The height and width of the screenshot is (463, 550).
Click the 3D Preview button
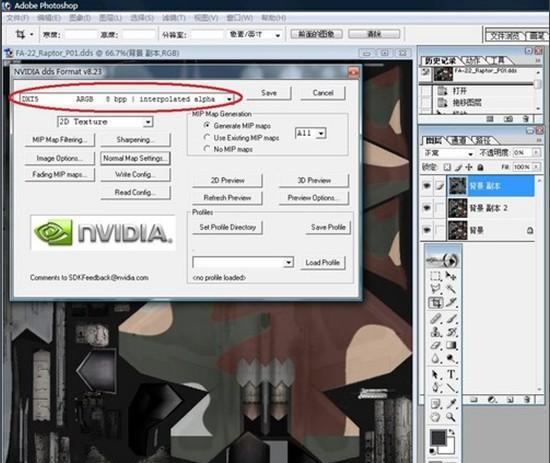[x=314, y=181]
